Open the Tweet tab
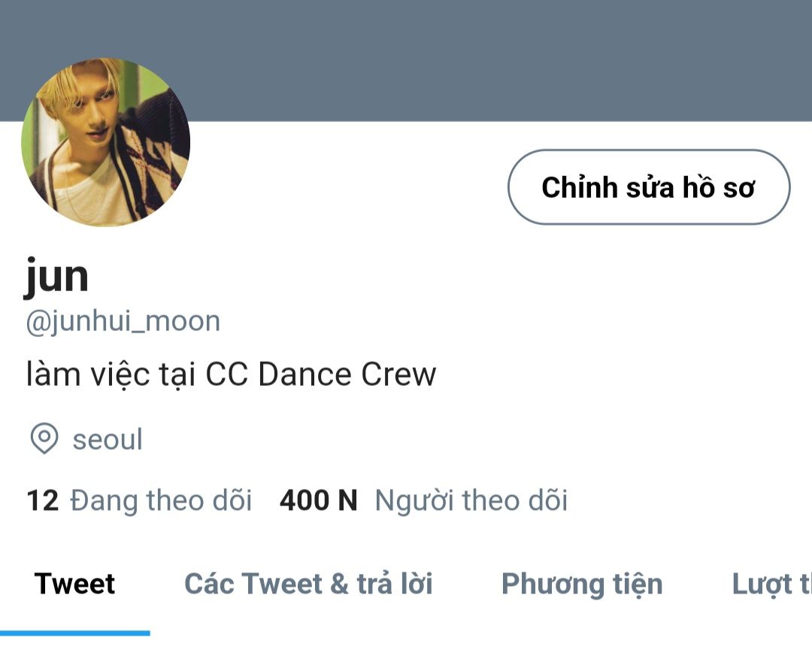This screenshot has height=671, width=812. click(x=74, y=584)
